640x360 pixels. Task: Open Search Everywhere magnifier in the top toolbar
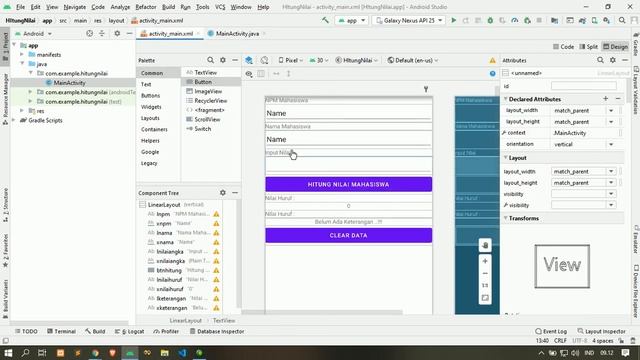click(x=622, y=20)
